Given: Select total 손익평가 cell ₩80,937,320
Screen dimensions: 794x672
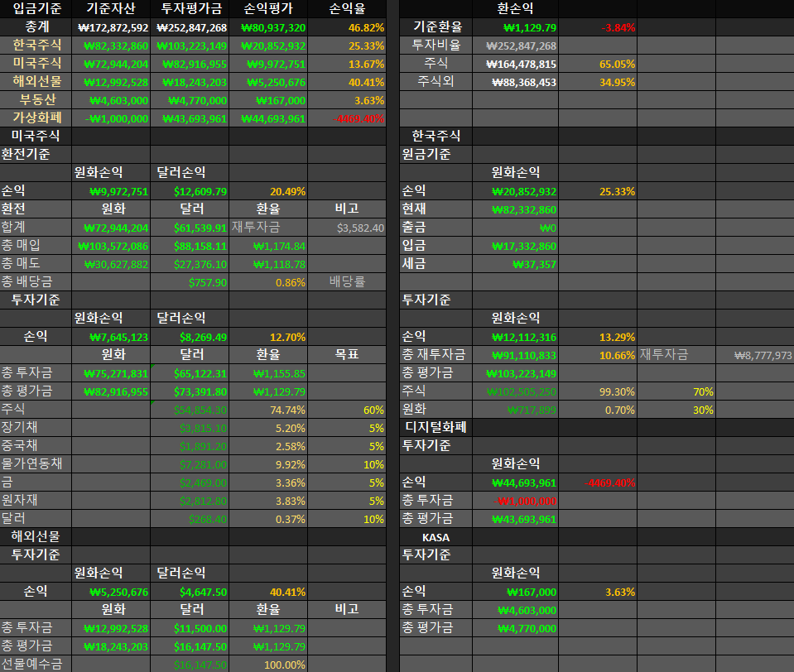Looking at the screenshot, I should coord(268,27).
